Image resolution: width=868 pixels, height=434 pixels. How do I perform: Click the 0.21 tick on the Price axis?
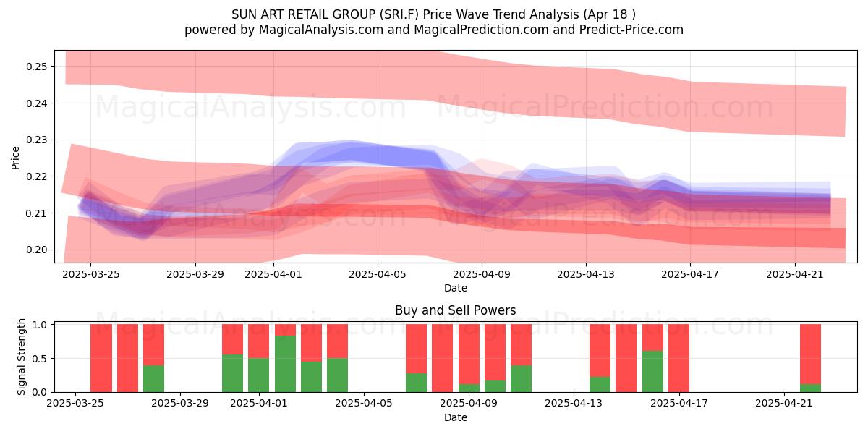point(38,213)
